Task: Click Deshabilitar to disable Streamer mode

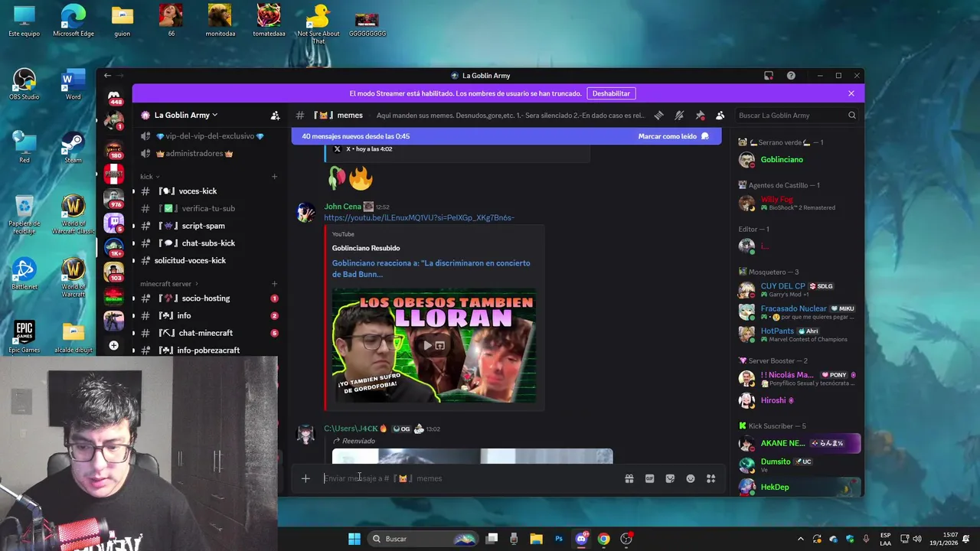Action: (x=611, y=93)
